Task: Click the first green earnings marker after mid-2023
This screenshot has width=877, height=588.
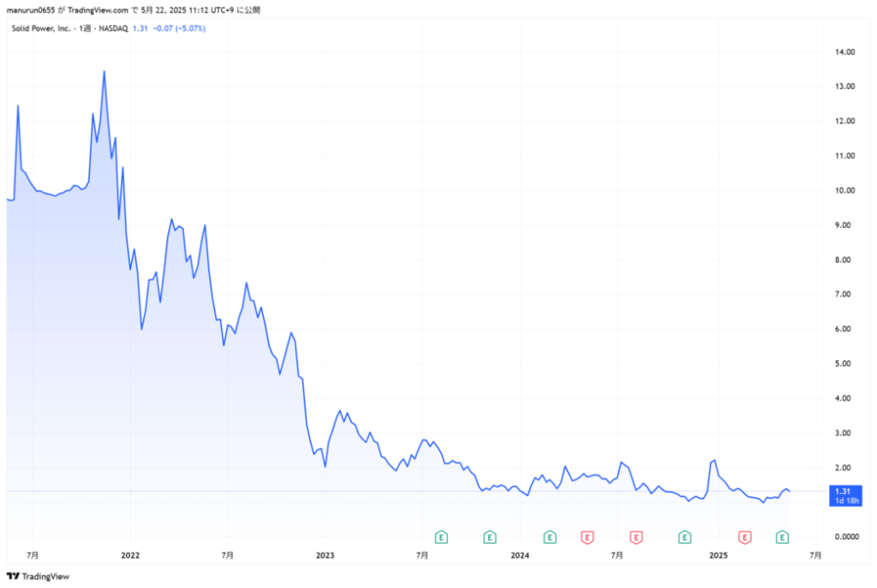Action: [x=441, y=538]
